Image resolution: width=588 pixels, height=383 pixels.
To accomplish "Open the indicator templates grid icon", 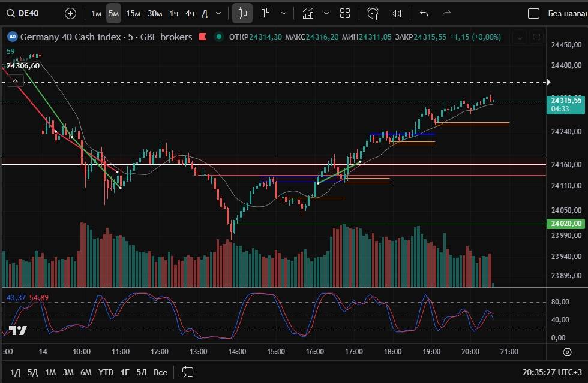I will click(x=345, y=13).
